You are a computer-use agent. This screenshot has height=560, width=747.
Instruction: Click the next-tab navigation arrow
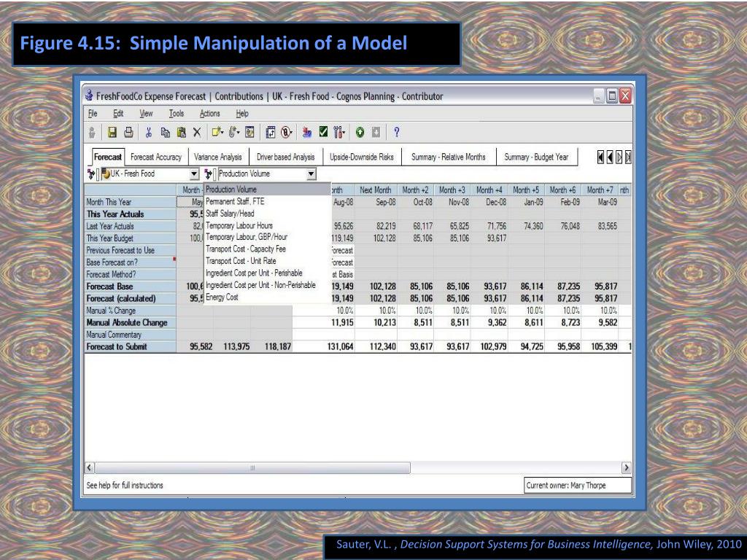coord(619,157)
